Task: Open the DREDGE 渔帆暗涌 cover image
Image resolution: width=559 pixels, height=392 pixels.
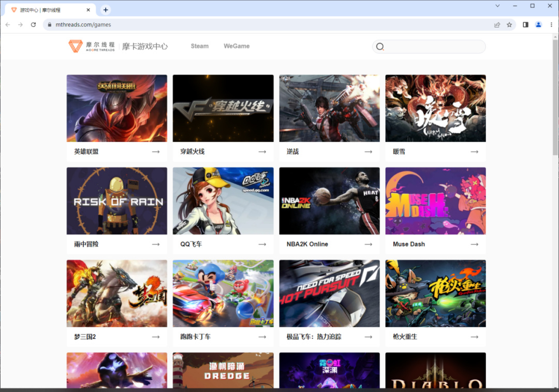Action: point(223,370)
